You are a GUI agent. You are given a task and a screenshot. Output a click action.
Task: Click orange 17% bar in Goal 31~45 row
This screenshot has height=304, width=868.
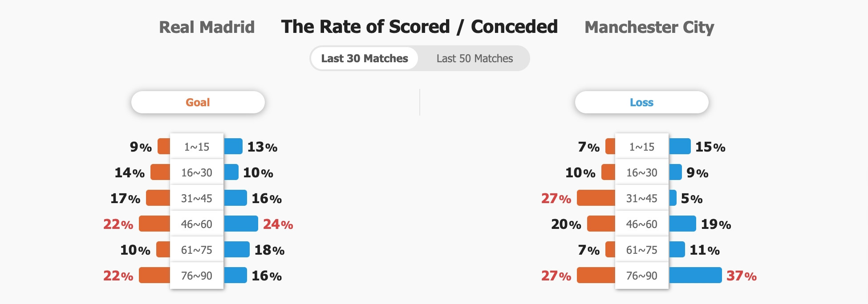158,198
